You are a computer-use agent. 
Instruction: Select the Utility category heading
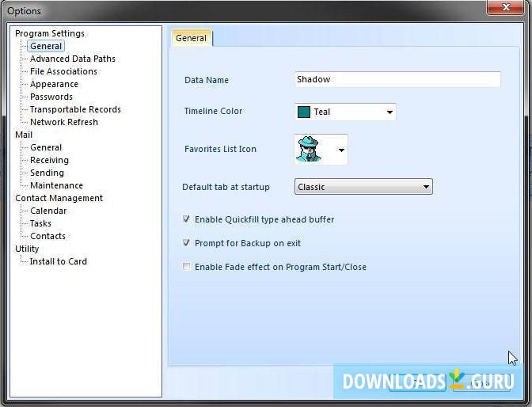(x=27, y=249)
